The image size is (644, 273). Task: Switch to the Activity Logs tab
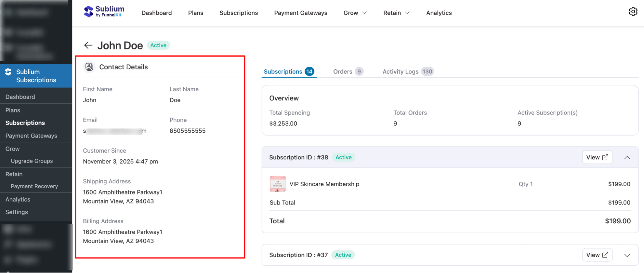(408, 72)
